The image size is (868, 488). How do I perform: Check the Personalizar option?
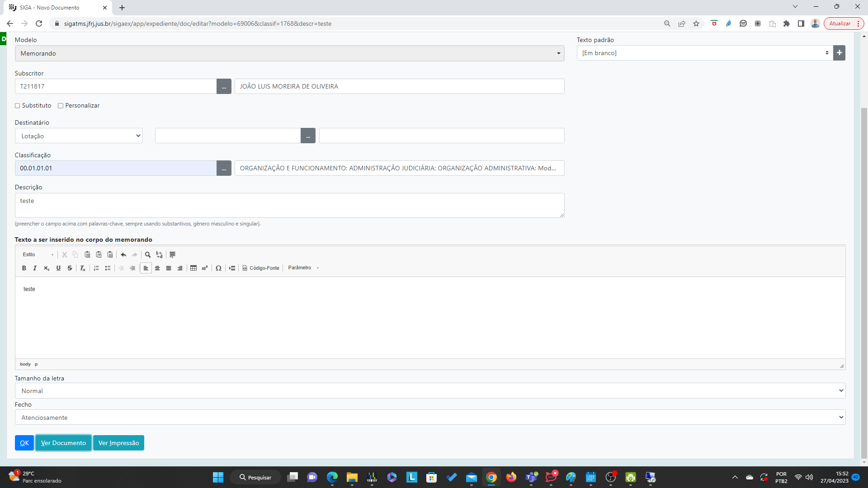(x=61, y=106)
